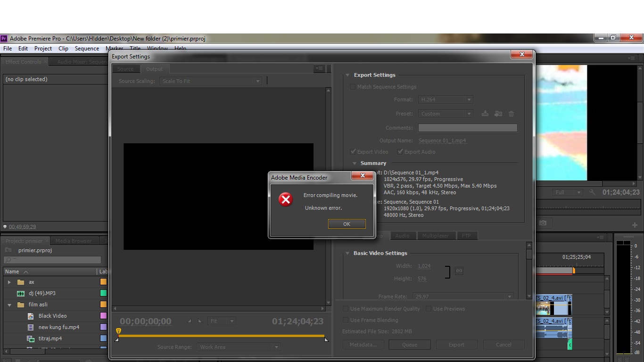Click the film asli bin folder icon
Viewport: 644px width, 362px height.
pyautogui.click(x=21, y=304)
